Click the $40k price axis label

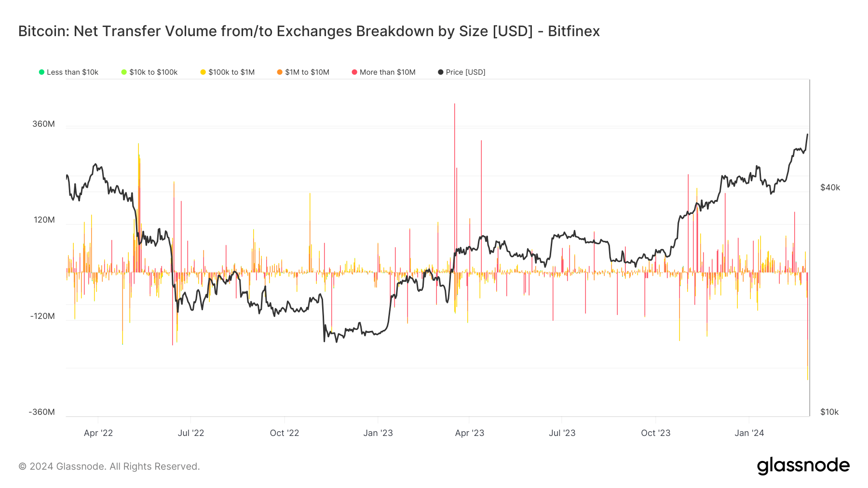(830, 187)
